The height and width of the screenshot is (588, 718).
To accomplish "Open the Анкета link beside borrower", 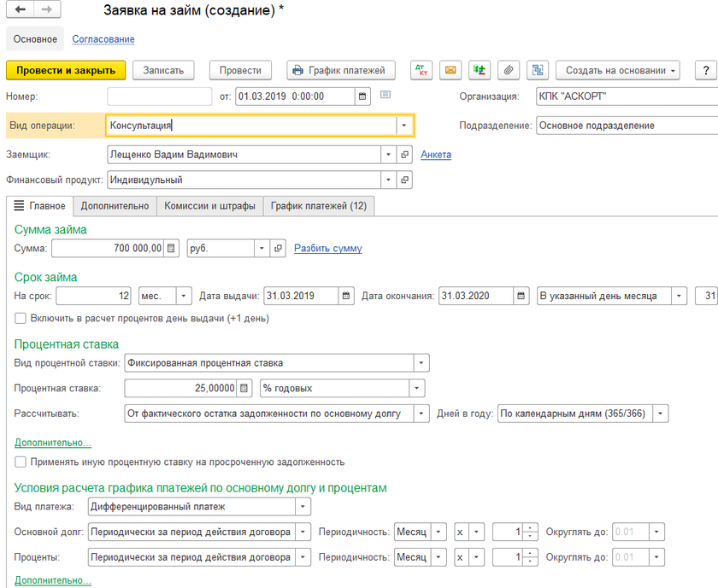I will pyautogui.click(x=435, y=155).
